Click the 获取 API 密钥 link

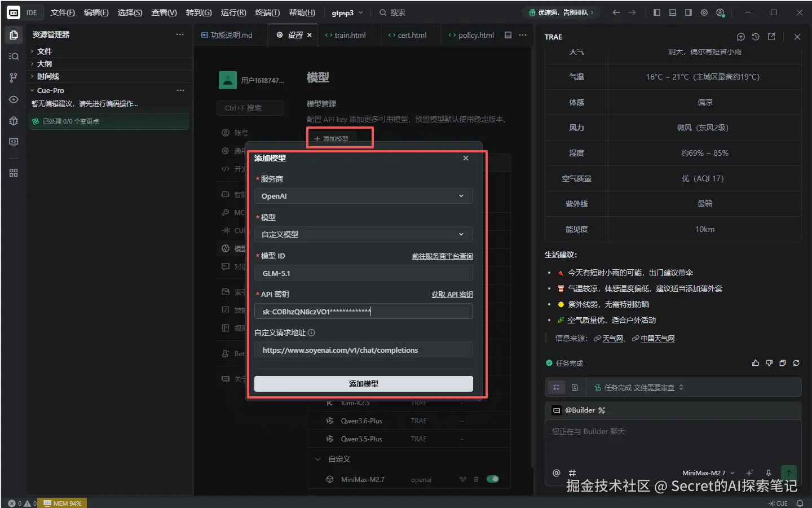[452, 295]
